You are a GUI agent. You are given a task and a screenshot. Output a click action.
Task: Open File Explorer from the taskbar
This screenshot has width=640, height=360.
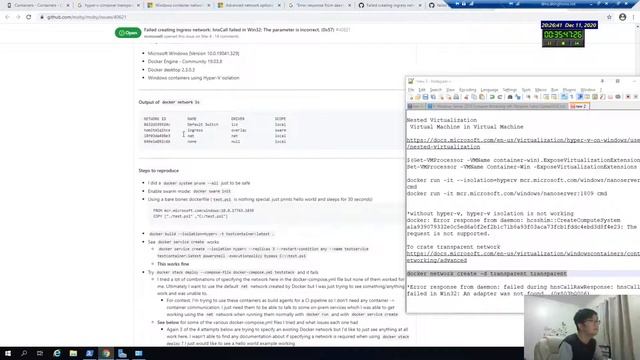click(x=73, y=353)
